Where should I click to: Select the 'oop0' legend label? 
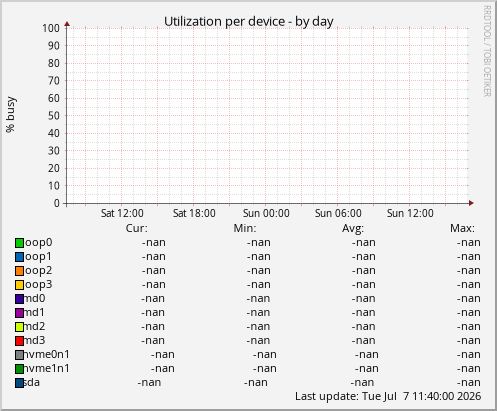click(38, 243)
